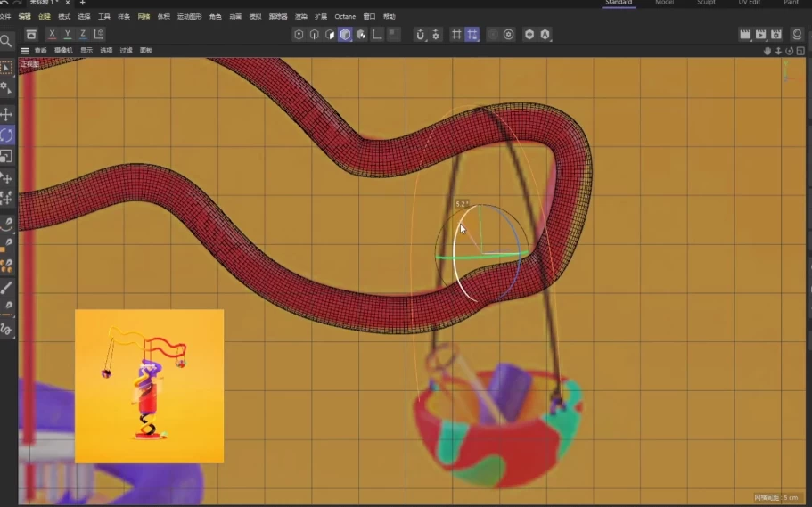Open the 摄像机 (Camera) viewport menu
The image size is (812, 507).
(x=63, y=51)
